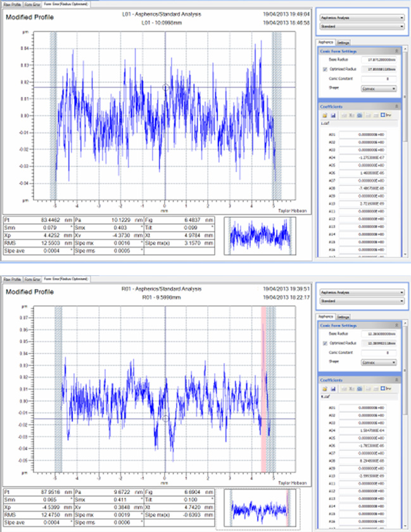Open coefficient file in R01 bottom window

click(x=324, y=388)
